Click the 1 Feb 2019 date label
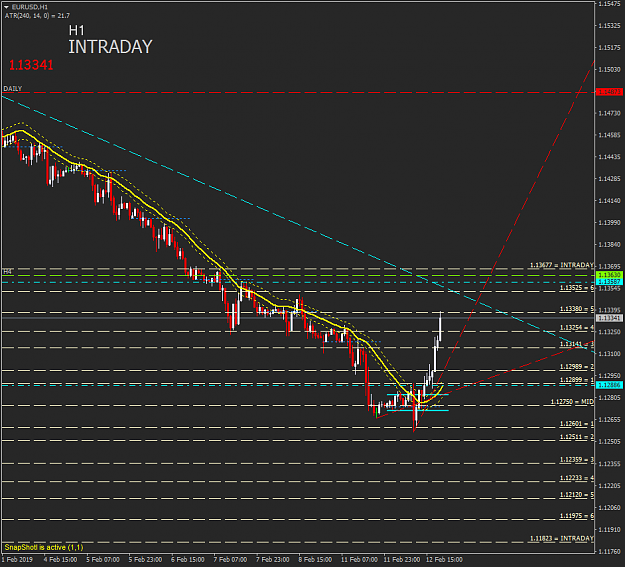Screen dimensions: 625x567 click(18, 559)
